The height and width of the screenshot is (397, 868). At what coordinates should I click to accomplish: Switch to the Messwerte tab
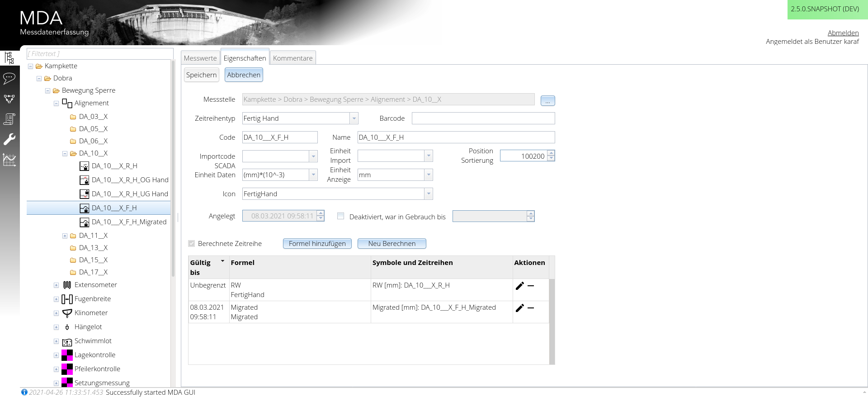(200, 58)
